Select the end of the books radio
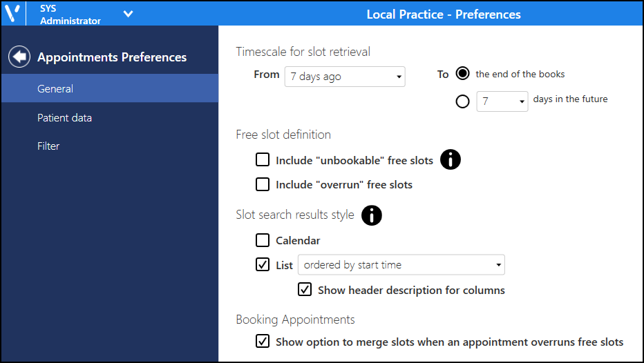This screenshot has width=644, height=363. pos(462,74)
